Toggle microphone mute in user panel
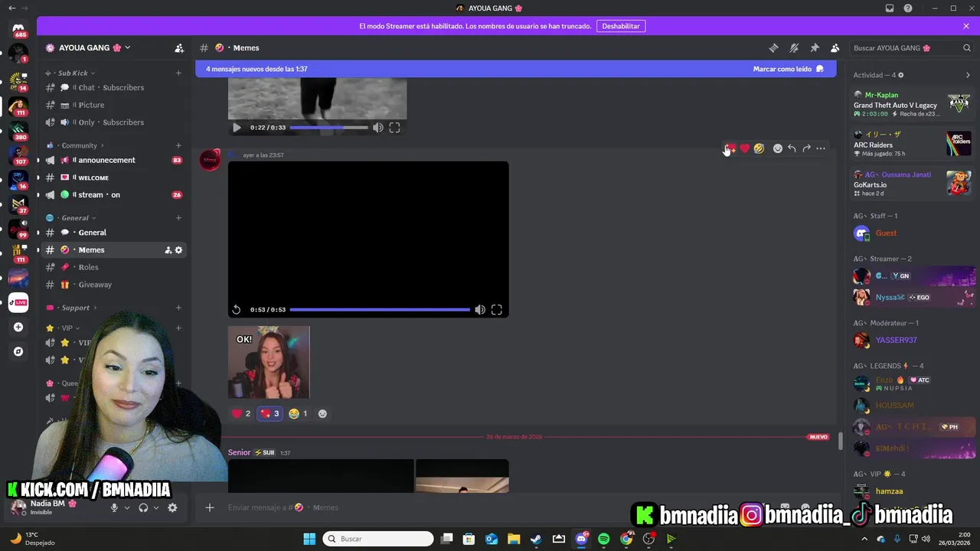The image size is (980, 551). pos(114,507)
